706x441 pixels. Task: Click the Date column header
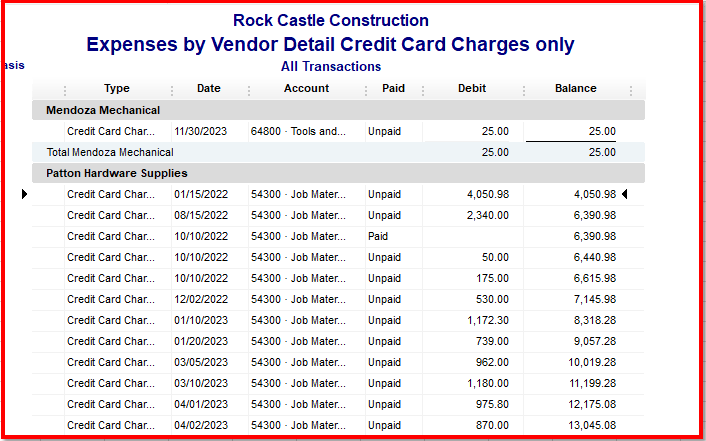(208, 88)
